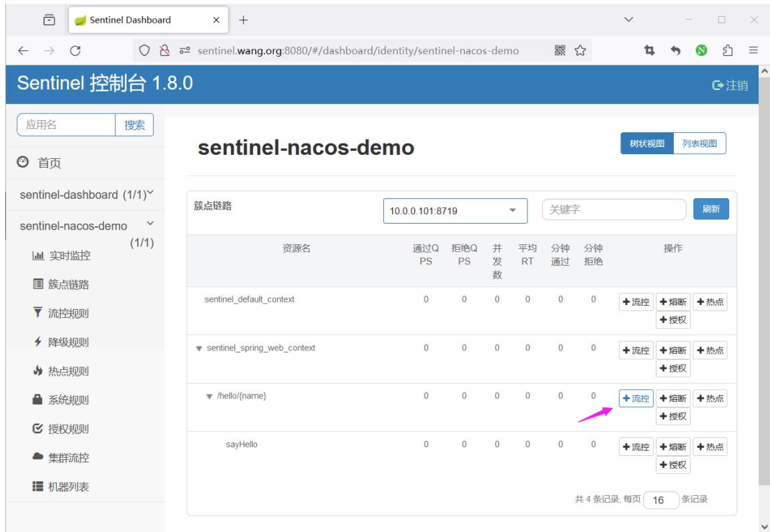Click the 刷新 refresh button
Screen dimensions: 770x532
coord(711,209)
